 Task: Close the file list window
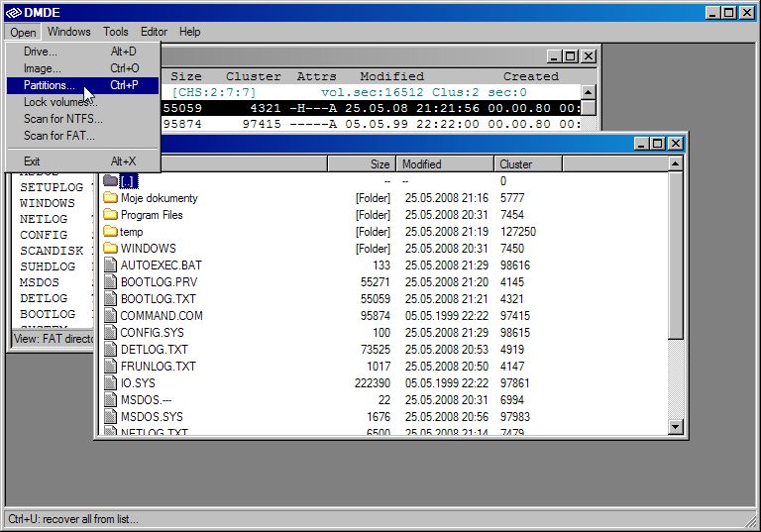click(675, 144)
